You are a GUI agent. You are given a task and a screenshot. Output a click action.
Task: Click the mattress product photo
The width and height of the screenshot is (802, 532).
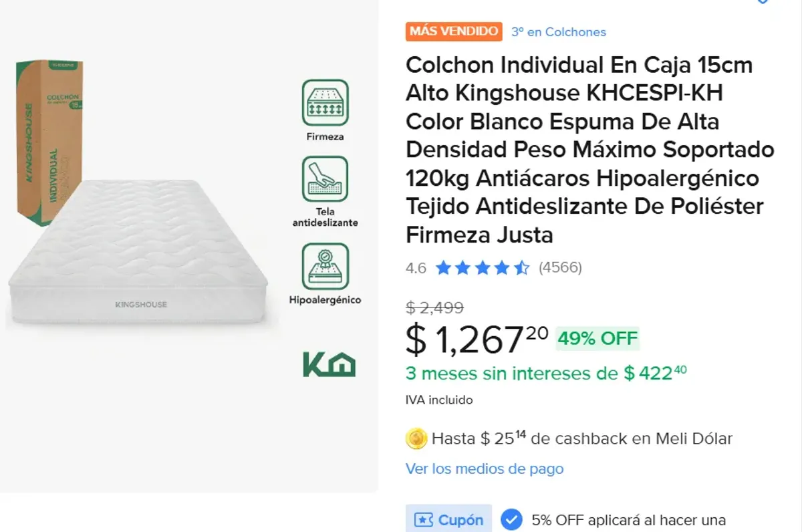[140, 267]
